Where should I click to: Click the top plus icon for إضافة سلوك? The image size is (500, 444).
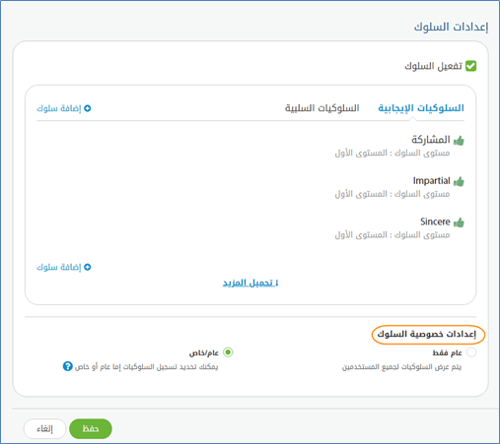[87, 108]
